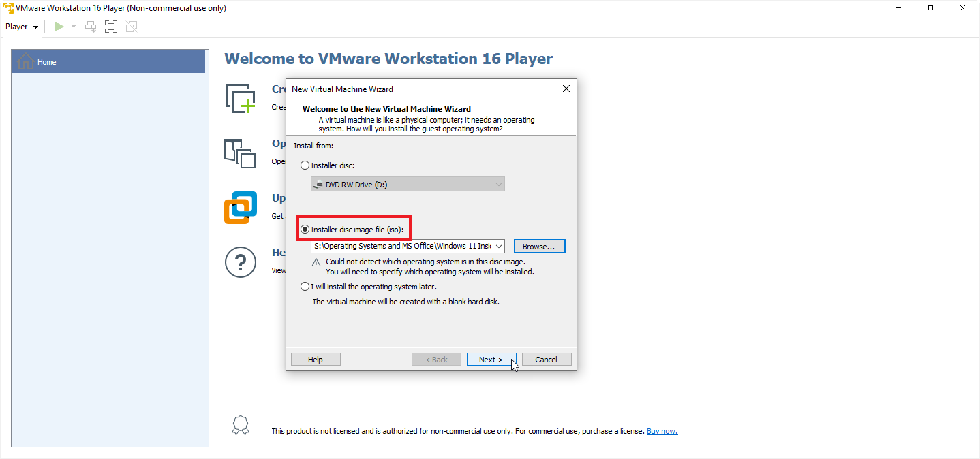This screenshot has width=980, height=459.
Task: Click Send Ctrl+Alt+Del toolbar icon
Action: click(91, 27)
